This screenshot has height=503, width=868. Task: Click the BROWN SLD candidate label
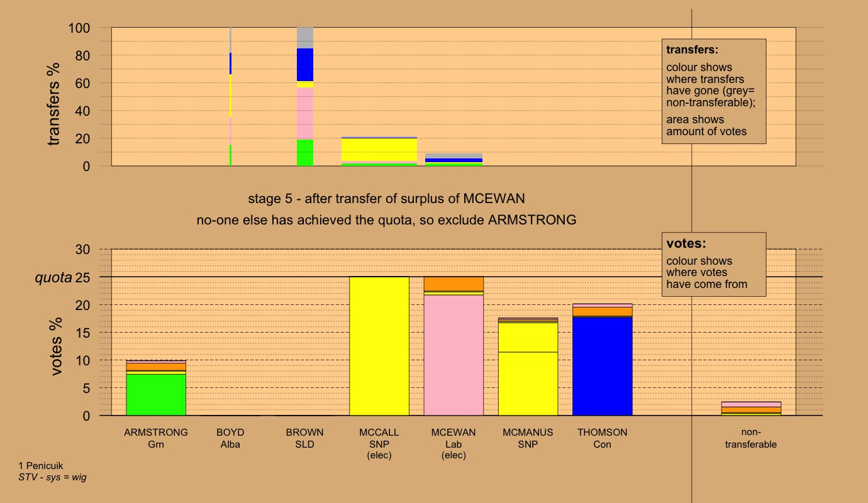point(305,438)
